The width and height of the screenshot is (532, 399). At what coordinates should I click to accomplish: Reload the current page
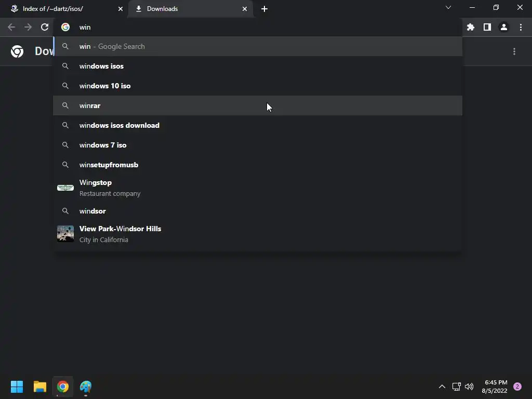(x=45, y=27)
